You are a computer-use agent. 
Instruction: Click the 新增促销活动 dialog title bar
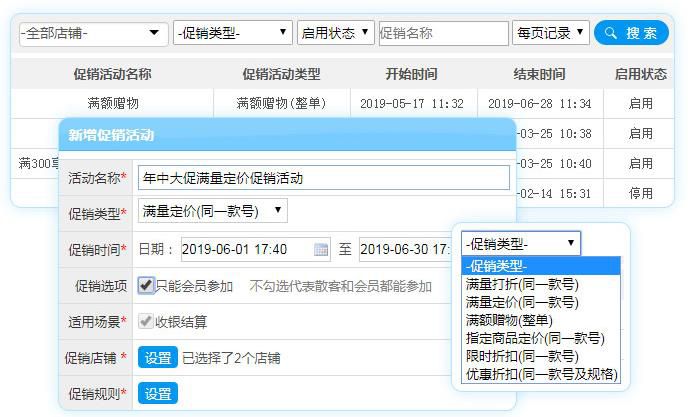[287, 135]
